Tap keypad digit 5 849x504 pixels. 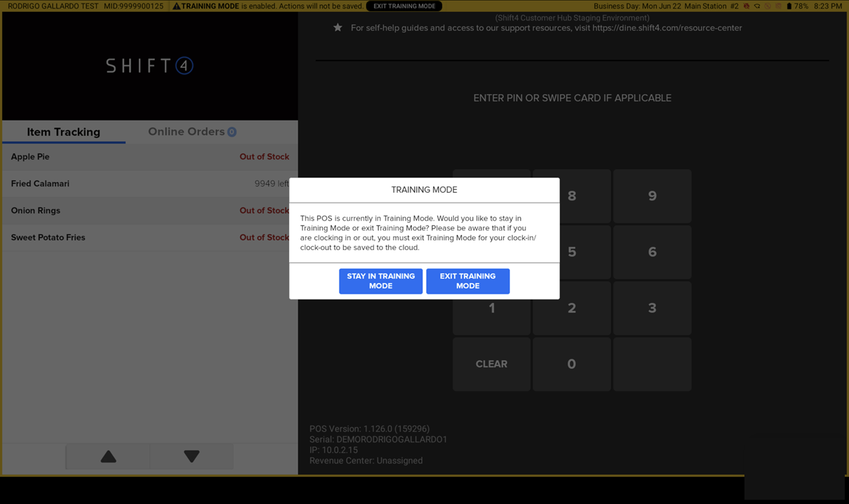click(572, 252)
